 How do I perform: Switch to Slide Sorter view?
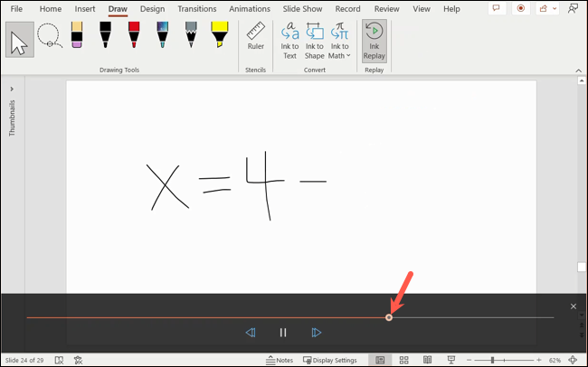pyautogui.click(x=403, y=361)
